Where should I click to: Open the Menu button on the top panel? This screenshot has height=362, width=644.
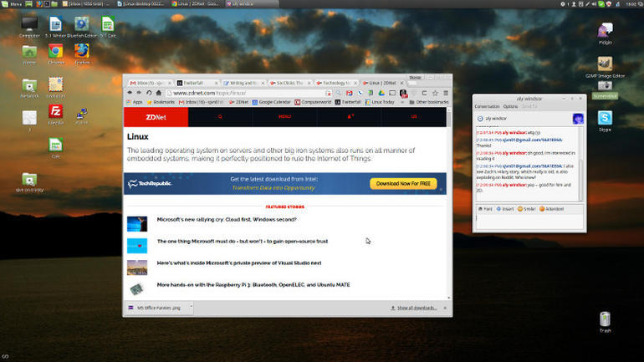(12, 3)
